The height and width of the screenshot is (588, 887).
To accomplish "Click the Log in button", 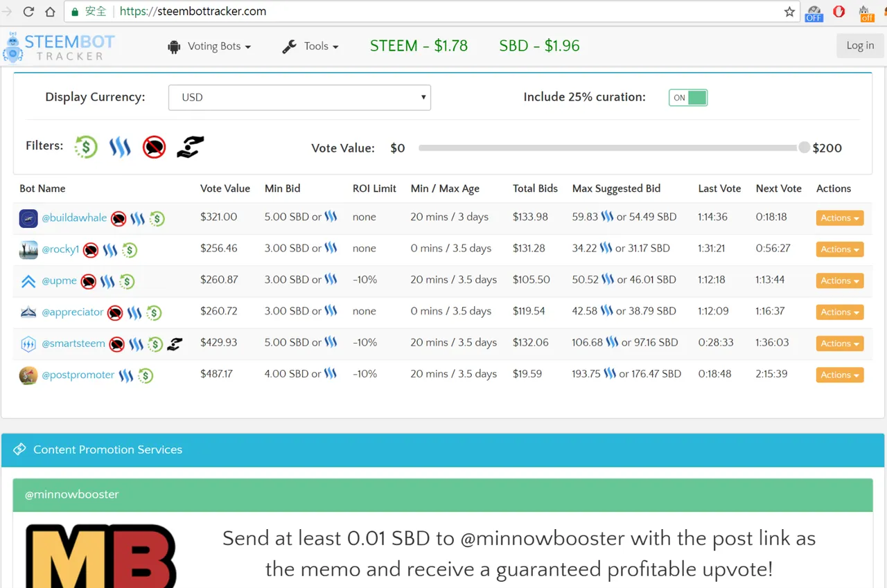I will (860, 46).
